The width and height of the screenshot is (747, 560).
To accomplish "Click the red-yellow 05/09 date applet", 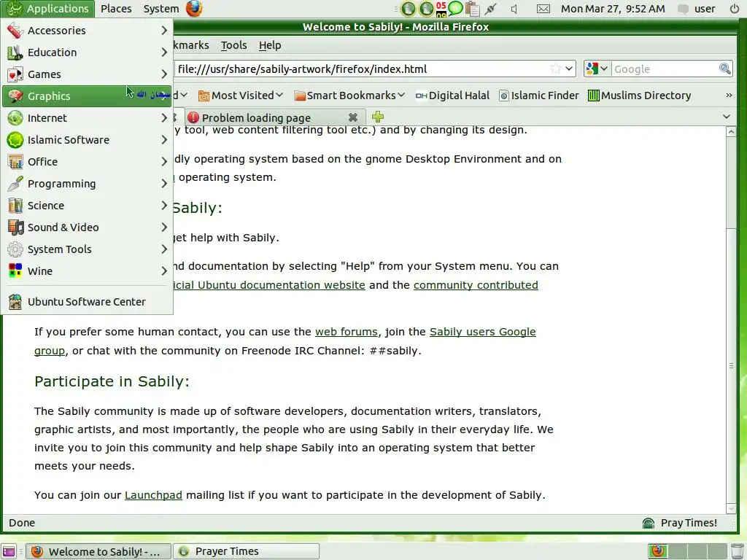I will coord(441,9).
